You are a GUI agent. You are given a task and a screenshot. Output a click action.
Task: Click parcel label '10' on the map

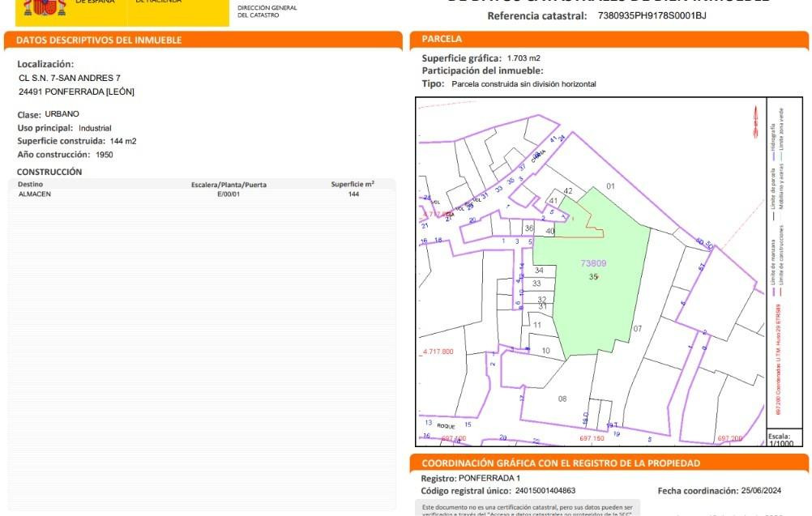(x=546, y=351)
